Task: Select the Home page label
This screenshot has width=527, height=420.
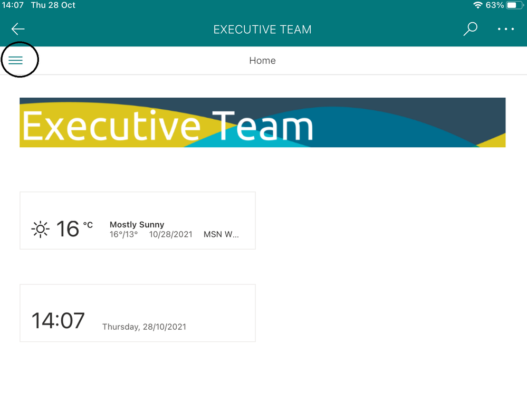Action: tap(263, 61)
